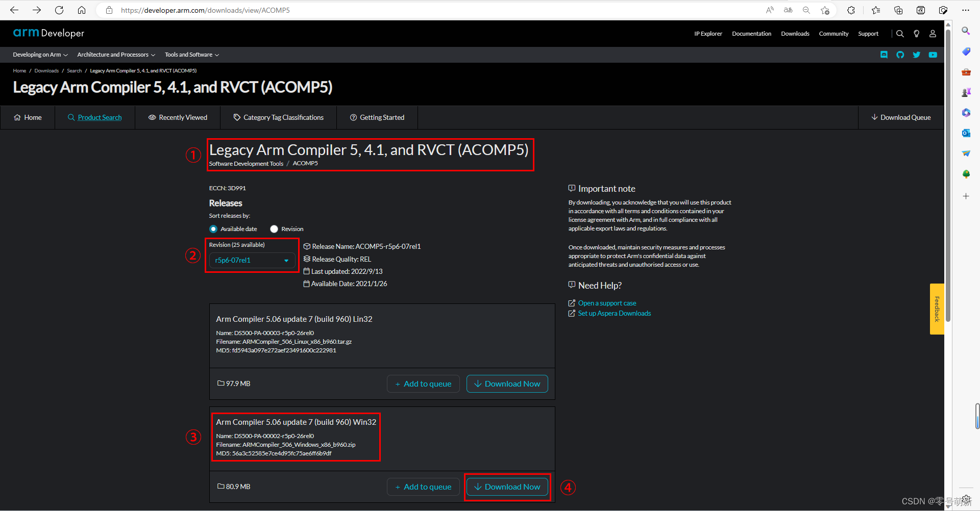Expand the Tools and Software menu
Image resolution: width=980 pixels, height=511 pixels.
coord(192,55)
